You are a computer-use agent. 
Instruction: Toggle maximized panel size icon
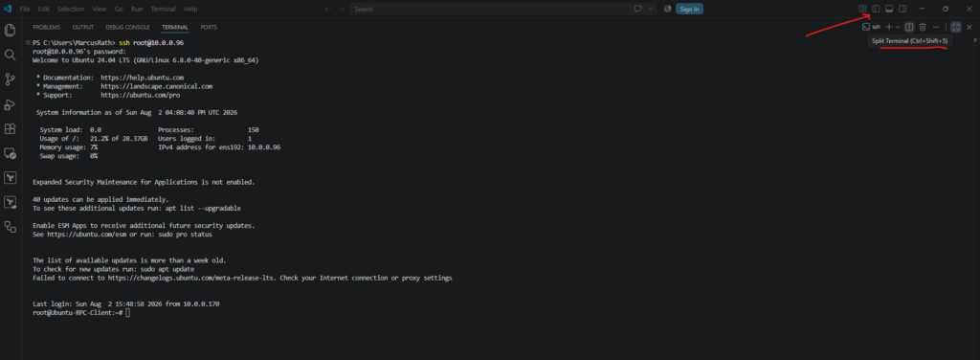pos(956,27)
